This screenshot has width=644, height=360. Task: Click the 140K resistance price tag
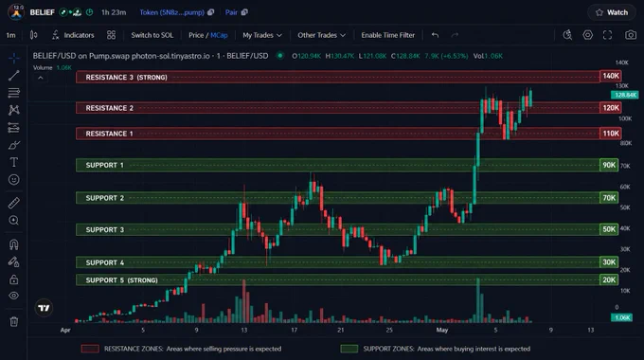pos(610,76)
